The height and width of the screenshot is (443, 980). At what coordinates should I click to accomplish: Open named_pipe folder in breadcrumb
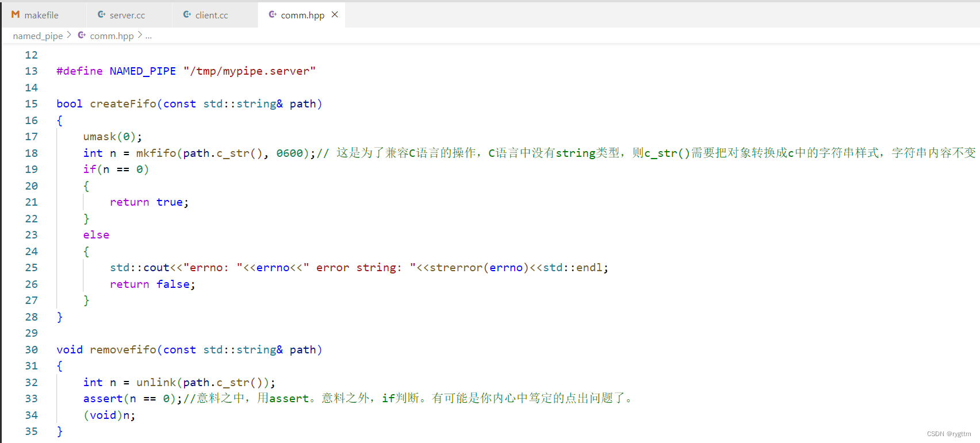click(38, 36)
